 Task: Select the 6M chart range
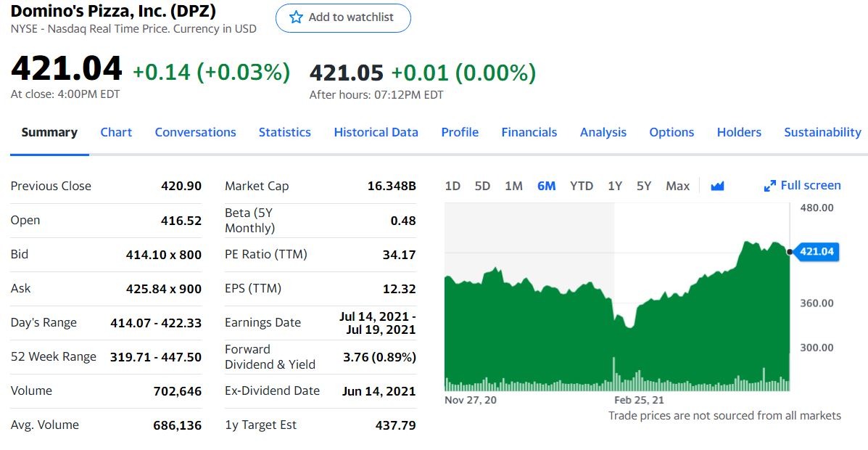[546, 187]
